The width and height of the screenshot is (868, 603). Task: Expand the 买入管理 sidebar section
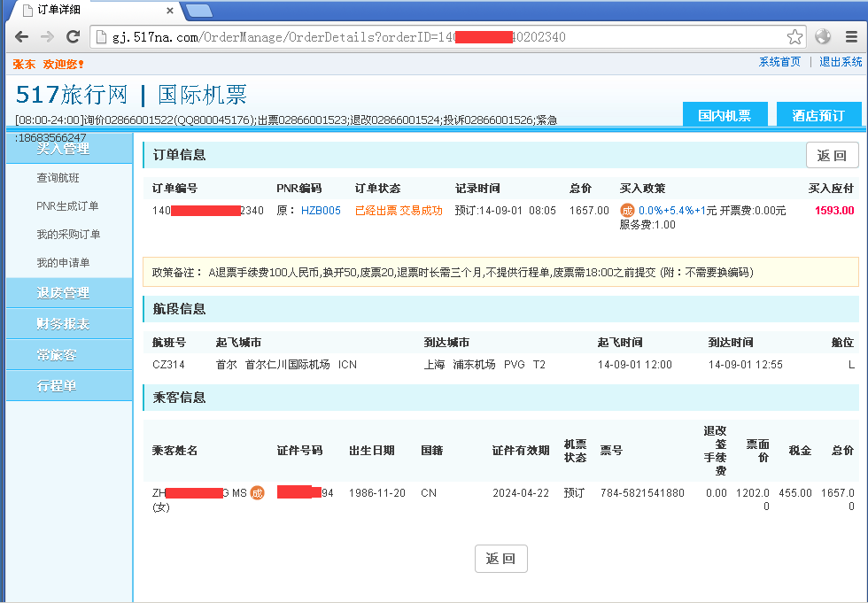[69, 148]
